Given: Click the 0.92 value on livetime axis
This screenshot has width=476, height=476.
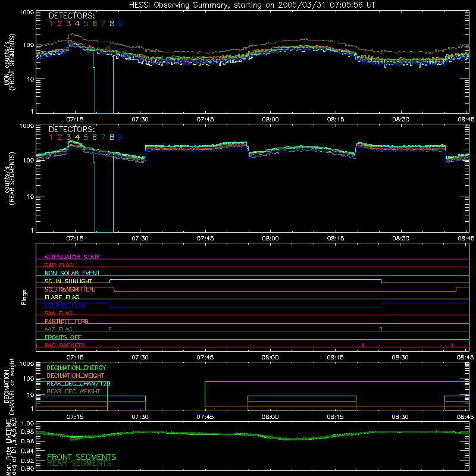Looking at the screenshot, I should tap(27, 459).
